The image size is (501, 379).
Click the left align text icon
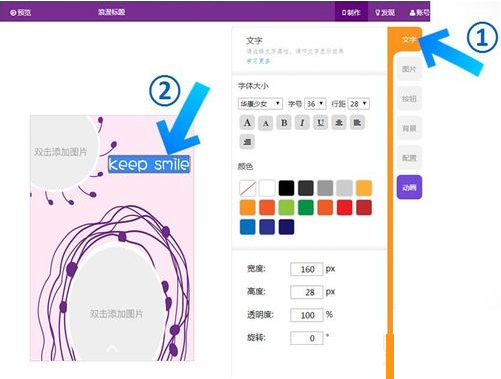click(x=357, y=123)
